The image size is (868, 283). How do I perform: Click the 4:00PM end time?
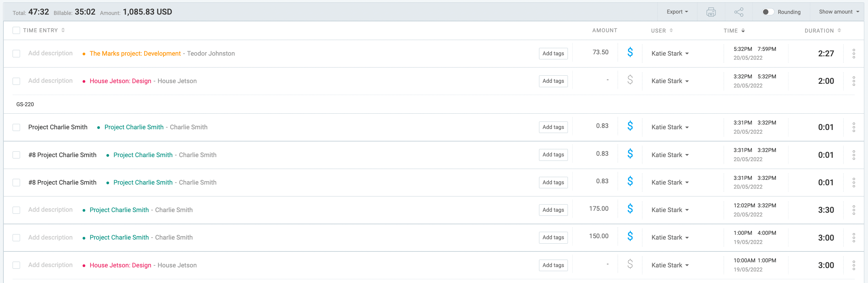tap(767, 233)
